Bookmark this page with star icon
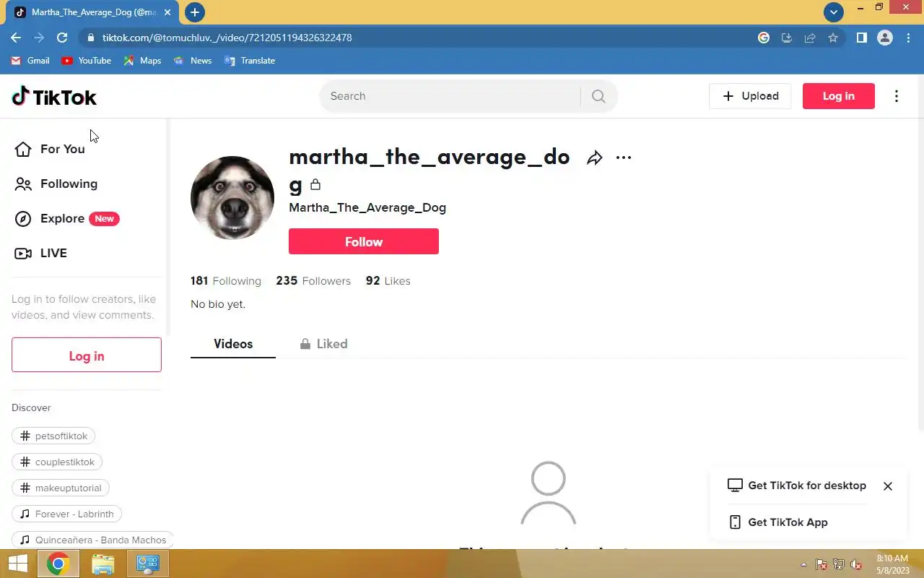 833,38
